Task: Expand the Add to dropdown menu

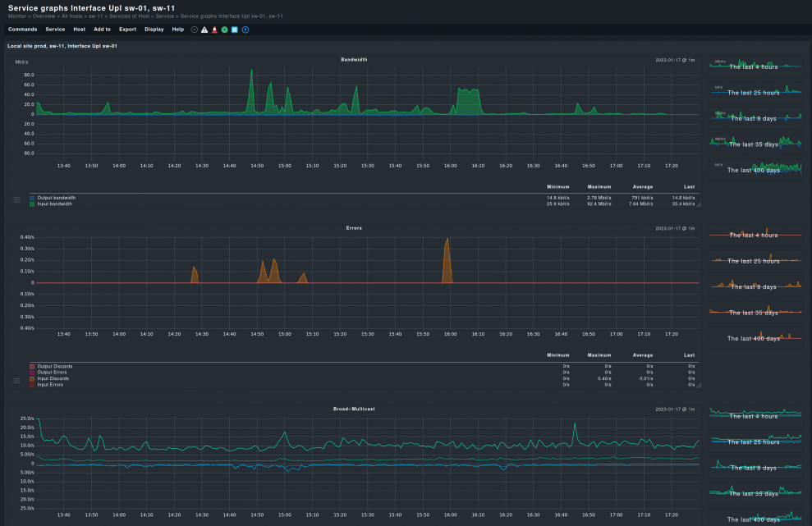Action: (x=102, y=30)
